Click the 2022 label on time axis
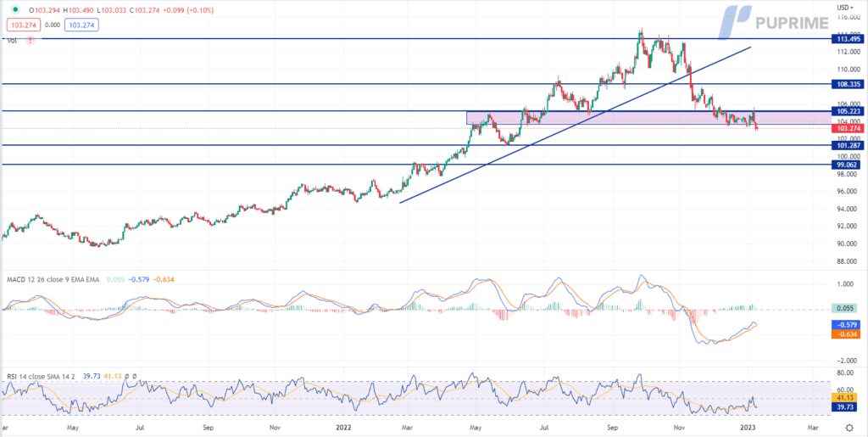This screenshot has height=437, width=868. (x=344, y=428)
